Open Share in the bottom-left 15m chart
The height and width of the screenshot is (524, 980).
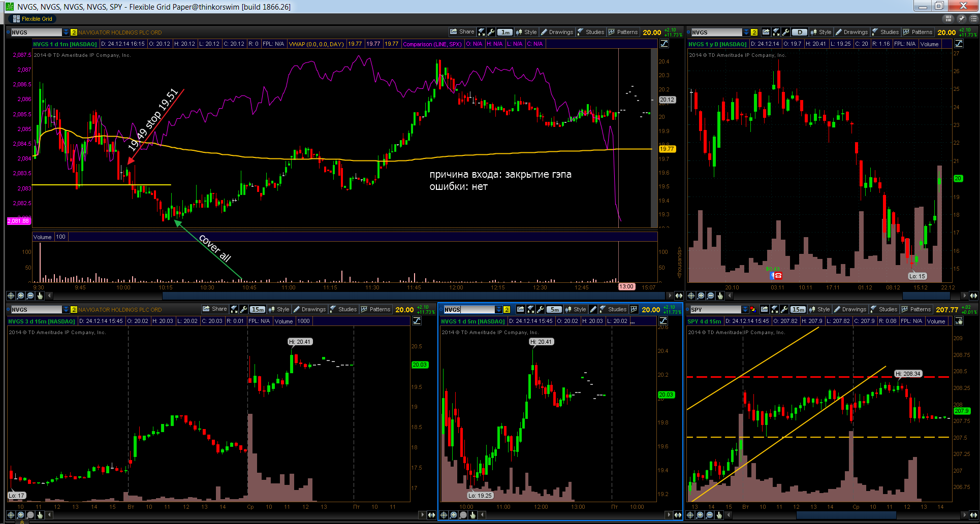point(215,309)
